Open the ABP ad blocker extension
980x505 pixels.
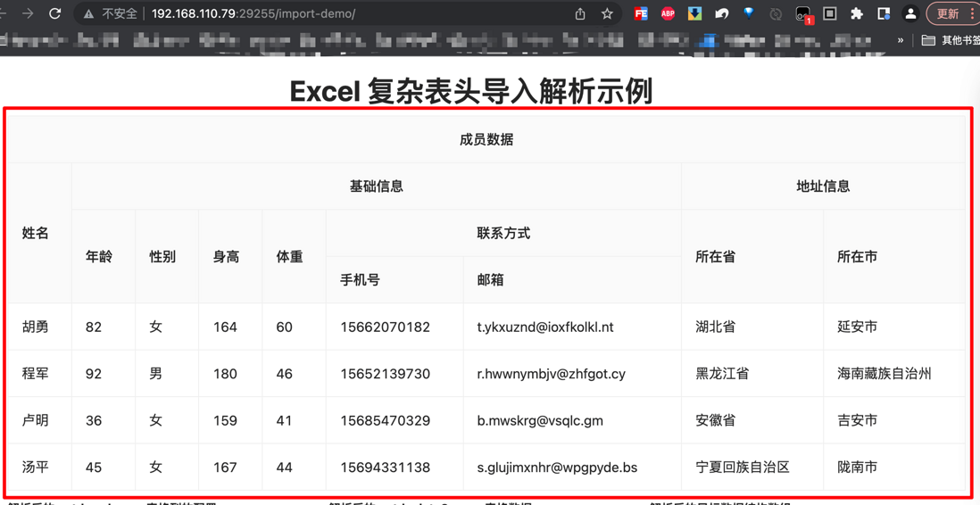tap(668, 13)
